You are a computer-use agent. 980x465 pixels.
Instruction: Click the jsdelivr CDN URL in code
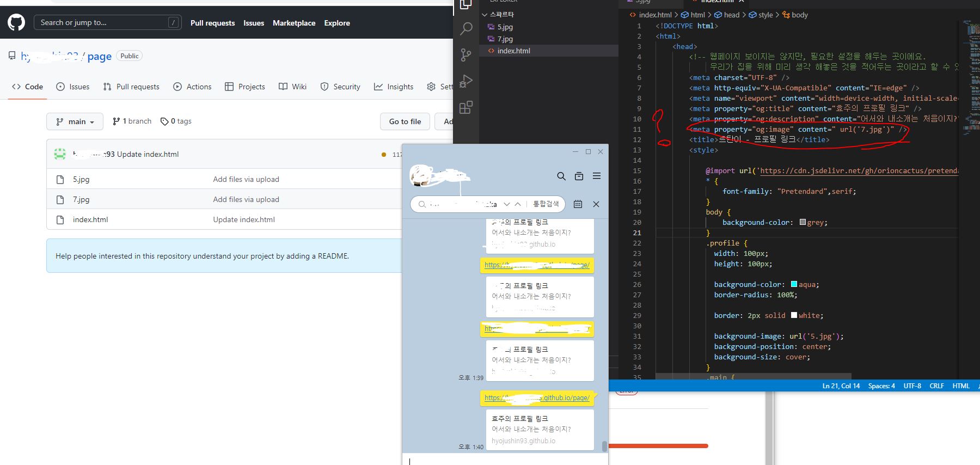[859, 170]
